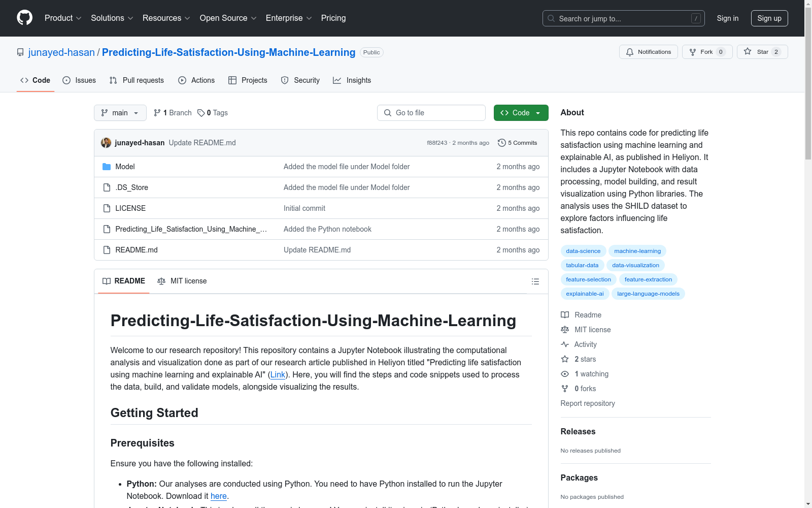Click the star icon beside 2 stars

[x=565, y=359]
